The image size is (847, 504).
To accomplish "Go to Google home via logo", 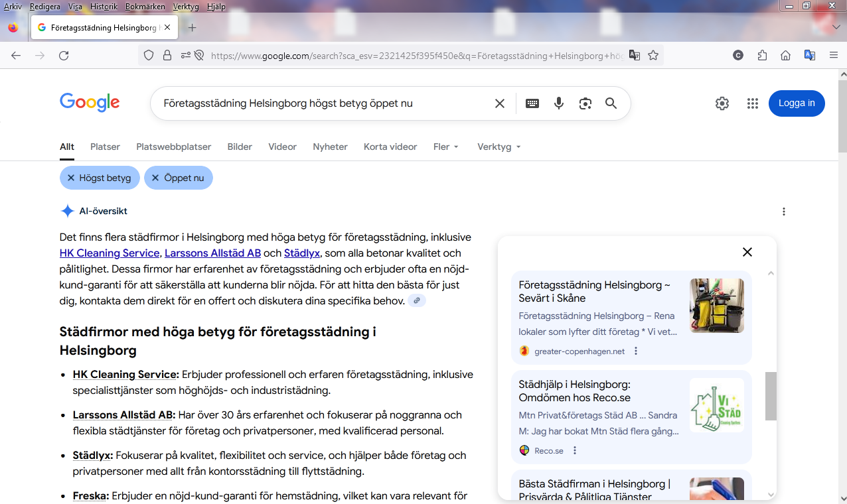I will [x=90, y=103].
